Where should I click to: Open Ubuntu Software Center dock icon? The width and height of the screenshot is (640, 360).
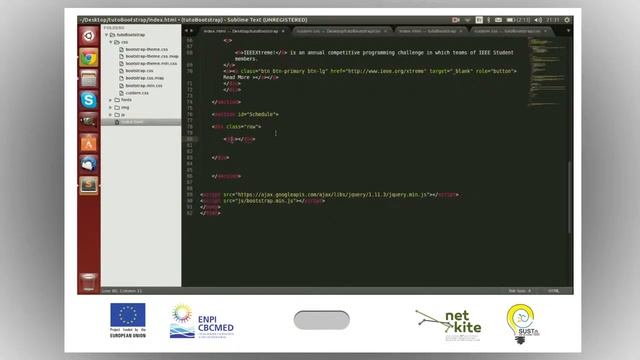[89, 143]
